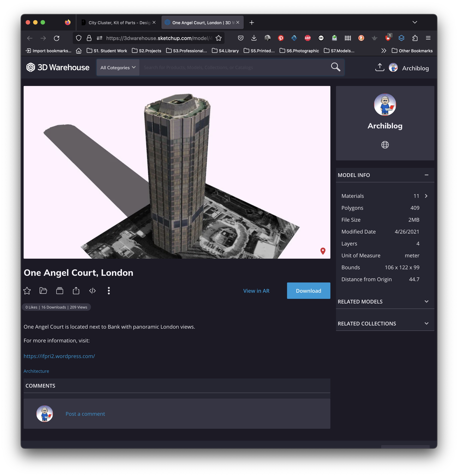Click the Architecture category tag
The width and height of the screenshot is (458, 476).
(x=36, y=371)
